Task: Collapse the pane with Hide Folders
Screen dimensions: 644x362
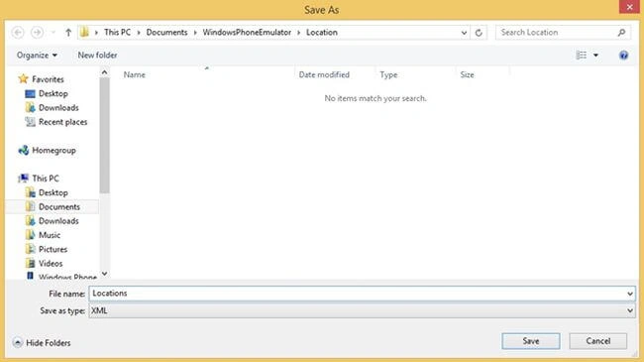Action: [x=42, y=343]
